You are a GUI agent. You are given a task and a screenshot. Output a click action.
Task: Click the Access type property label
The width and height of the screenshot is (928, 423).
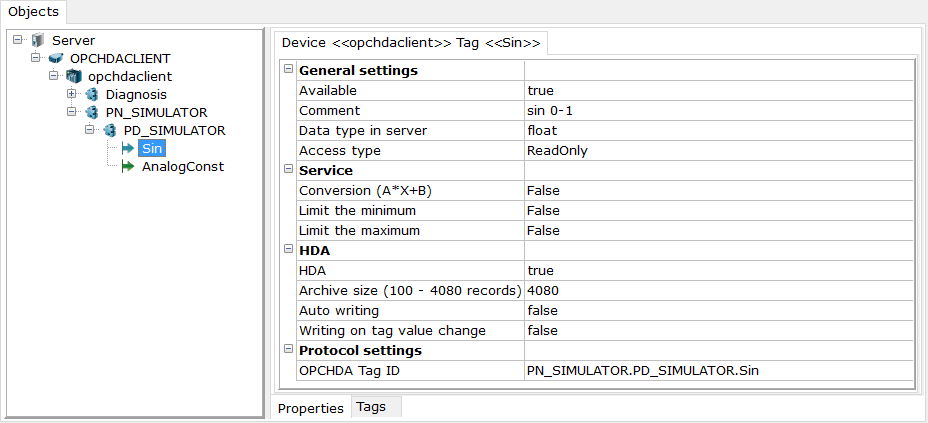tap(340, 151)
